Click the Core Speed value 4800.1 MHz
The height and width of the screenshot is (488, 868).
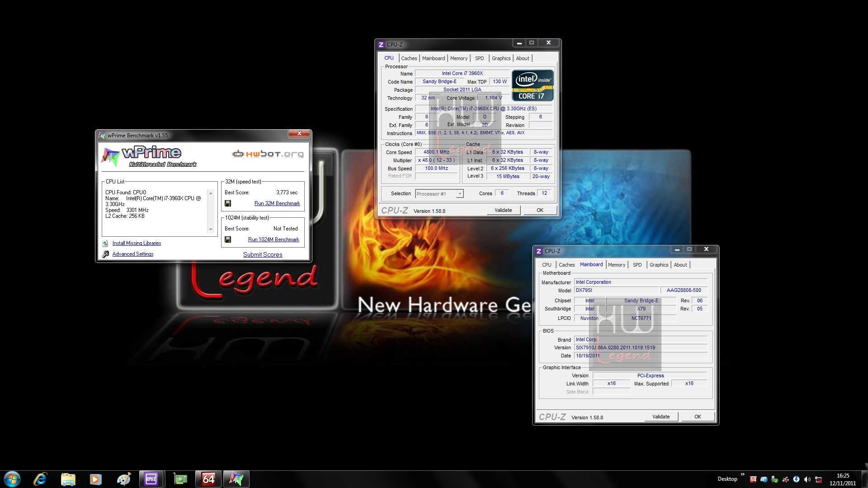coord(436,152)
